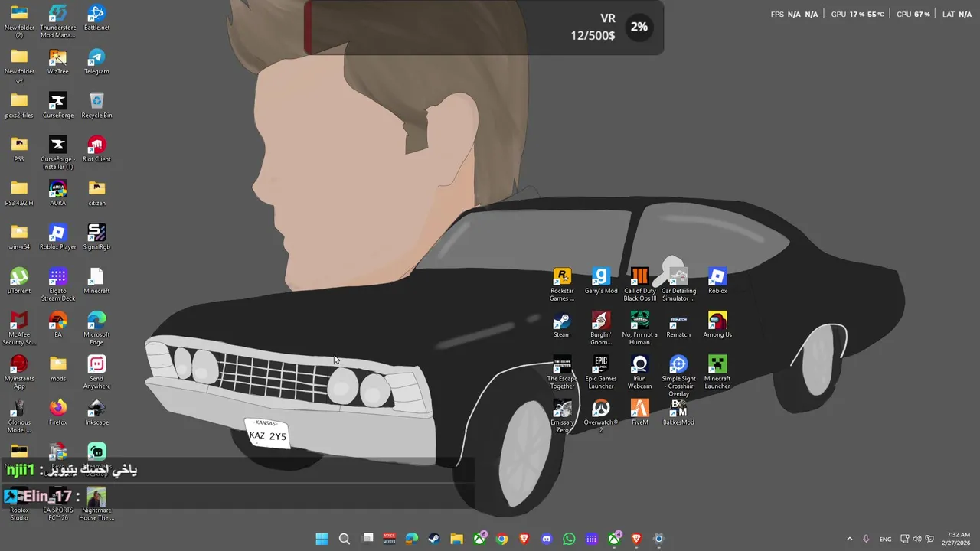The height and width of the screenshot is (551, 980).
Task: Open the AURA desktop shortcut
Action: tap(57, 193)
